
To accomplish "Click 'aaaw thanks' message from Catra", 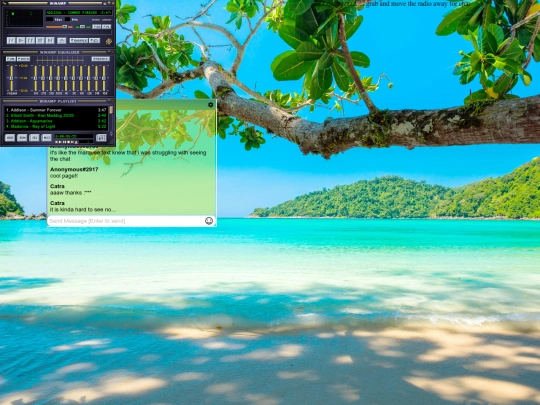I will tap(71, 193).
